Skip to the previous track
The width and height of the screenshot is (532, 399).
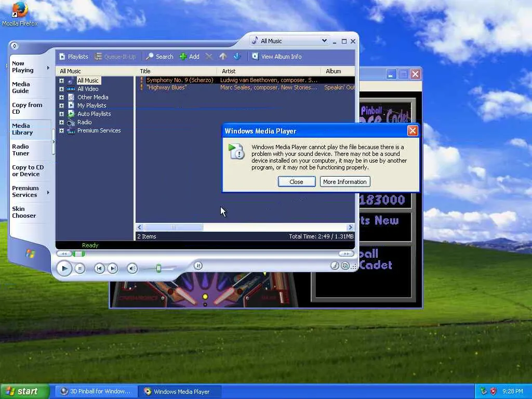click(x=99, y=269)
